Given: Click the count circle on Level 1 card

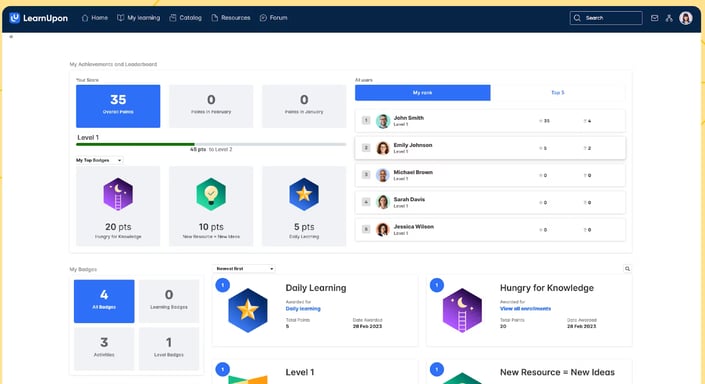Looking at the screenshot, I should (223, 370).
